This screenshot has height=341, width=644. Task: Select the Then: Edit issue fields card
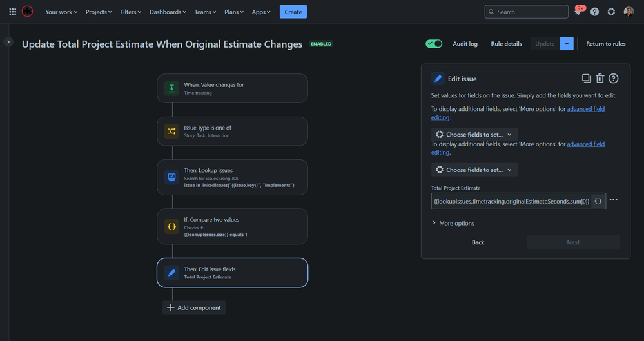pos(233,273)
